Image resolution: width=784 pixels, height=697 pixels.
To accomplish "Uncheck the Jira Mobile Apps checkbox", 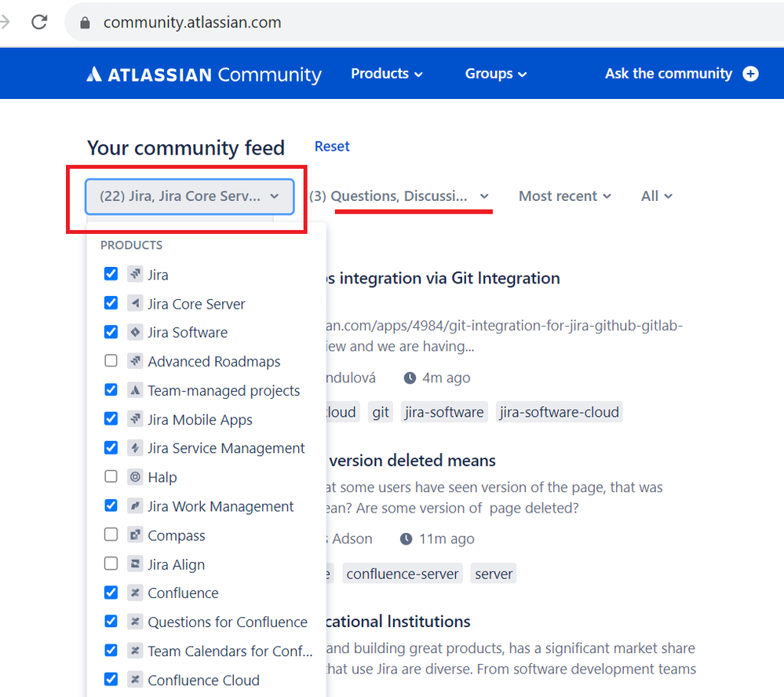I will [x=111, y=418].
